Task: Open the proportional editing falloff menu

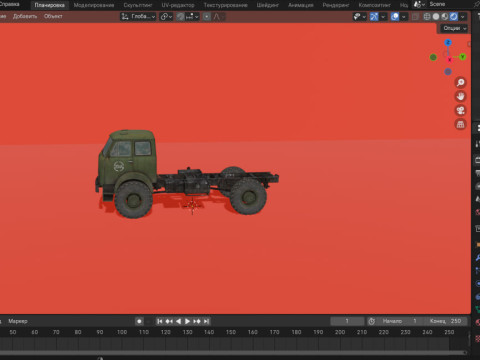Action: coord(218,17)
